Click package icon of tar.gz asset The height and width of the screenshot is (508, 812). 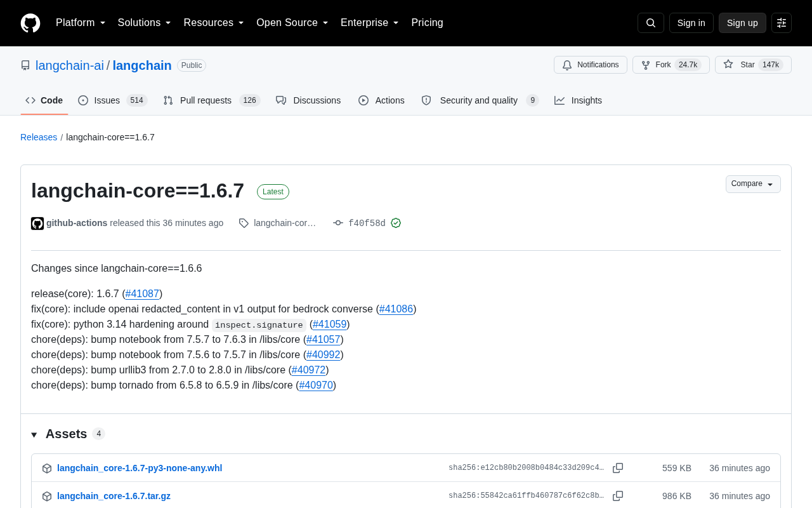pyautogui.click(x=47, y=497)
